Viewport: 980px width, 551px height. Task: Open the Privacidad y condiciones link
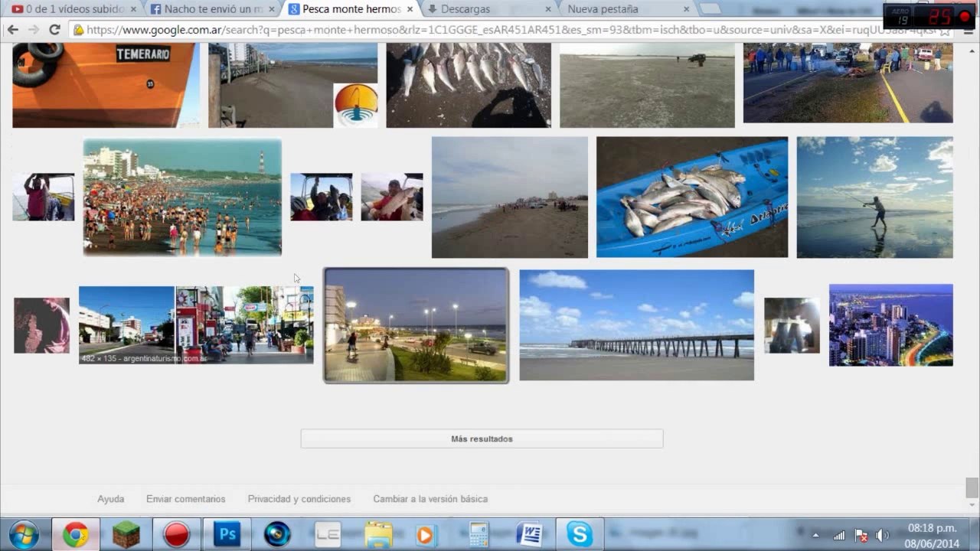(299, 499)
